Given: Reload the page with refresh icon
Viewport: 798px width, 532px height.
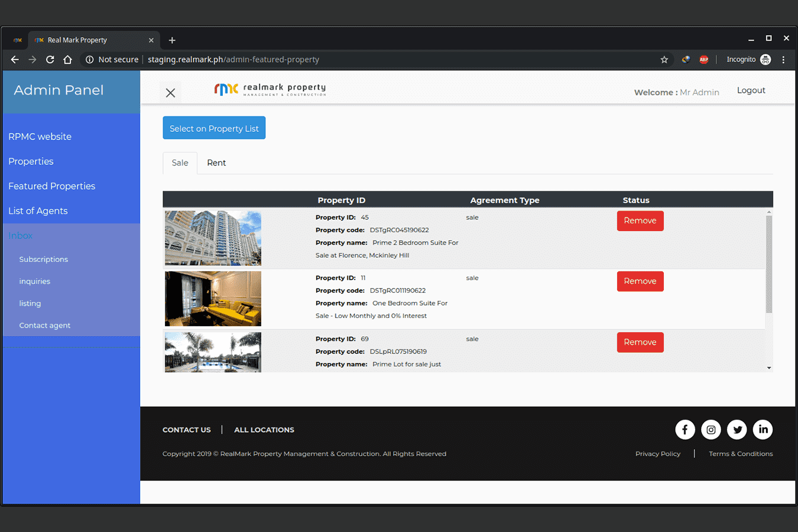Looking at the screenshot, I should point(50,60).
